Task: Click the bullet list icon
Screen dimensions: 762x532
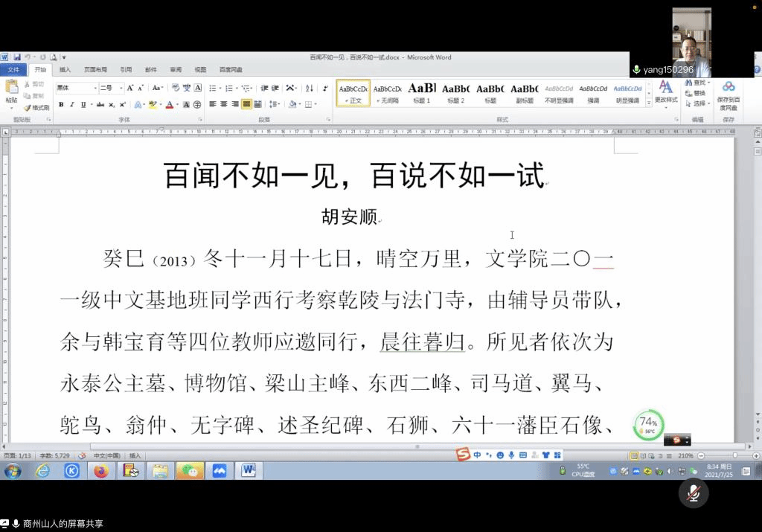Action: pos(213,88)
